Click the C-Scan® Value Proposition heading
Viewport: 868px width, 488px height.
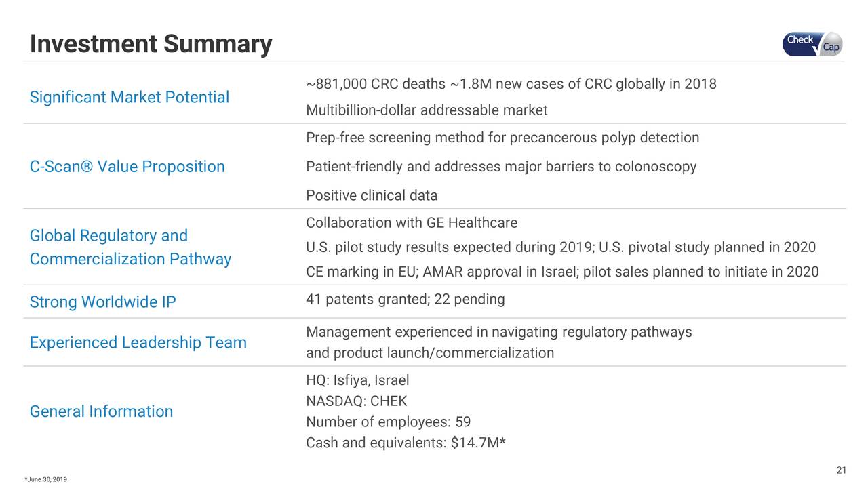point(127,167)
